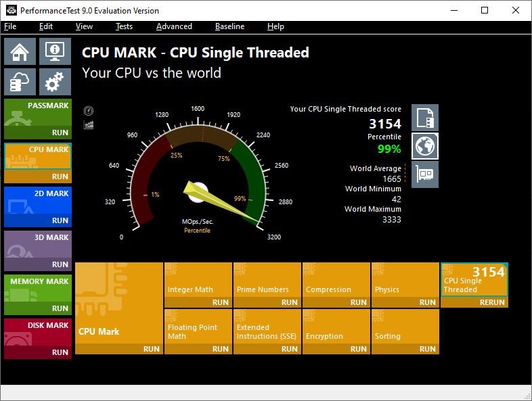
Task: Select the DISK MARK tile
Action: (38, 332)
